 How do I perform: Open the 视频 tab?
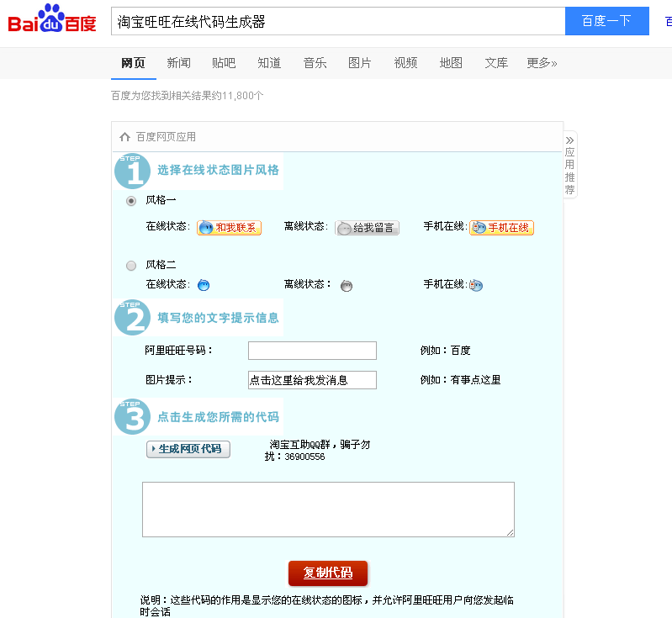405,63
